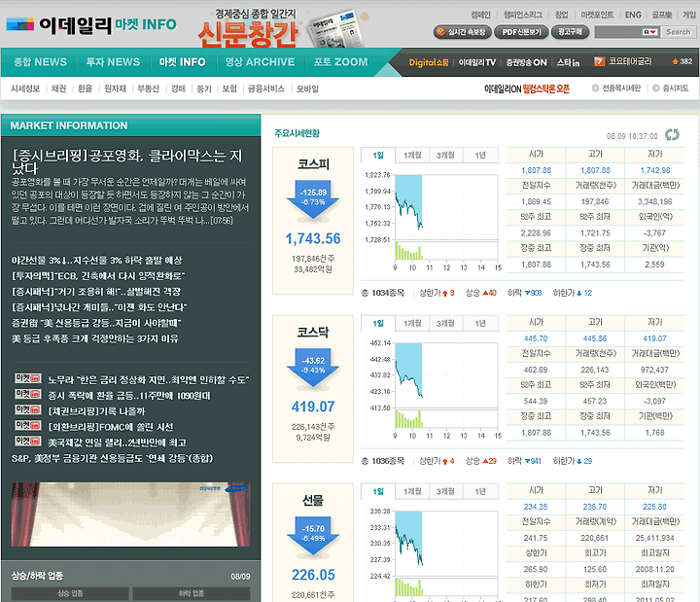The image size is (700, 602).
Task: Open article 증시 폭락에 환율 급등
Action: pos(129,396)
